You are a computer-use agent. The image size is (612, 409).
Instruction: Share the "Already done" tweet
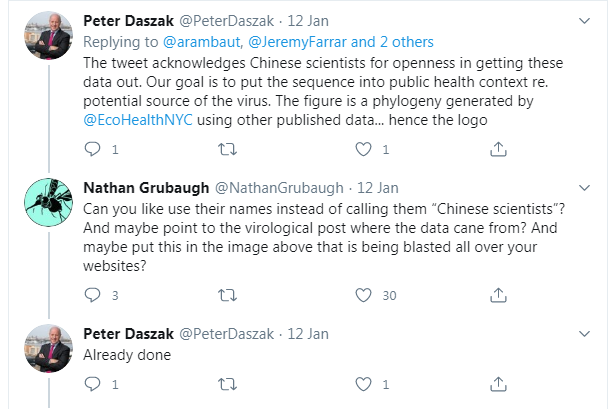pyautogui.click(x=498, y=384)
